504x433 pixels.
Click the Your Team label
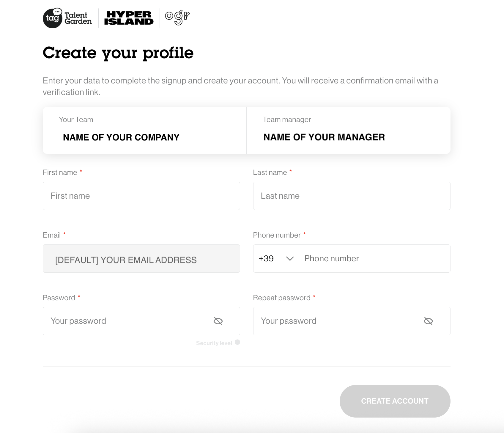[76, 120]
